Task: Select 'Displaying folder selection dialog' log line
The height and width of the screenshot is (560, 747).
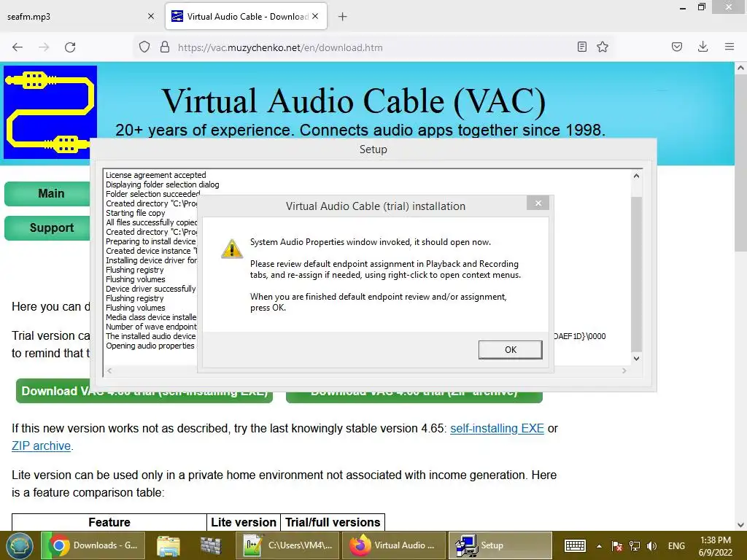Action: click(x=163, y=184)
